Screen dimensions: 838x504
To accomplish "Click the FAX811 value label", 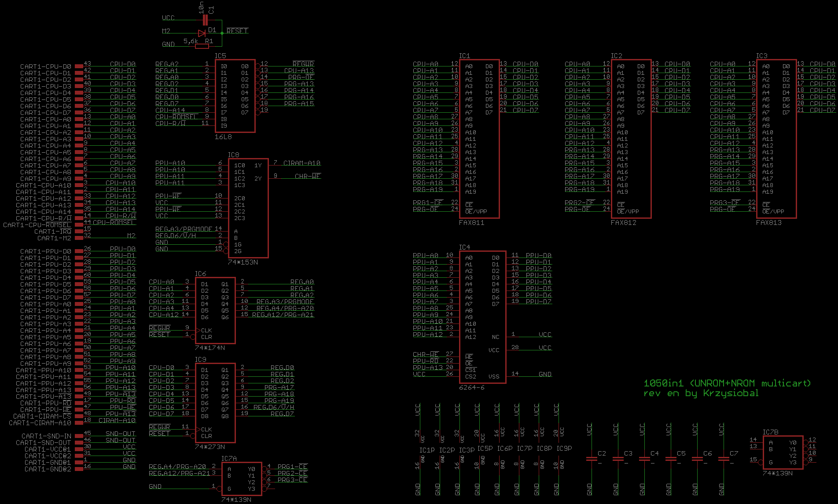I will [x=471, y=223].
